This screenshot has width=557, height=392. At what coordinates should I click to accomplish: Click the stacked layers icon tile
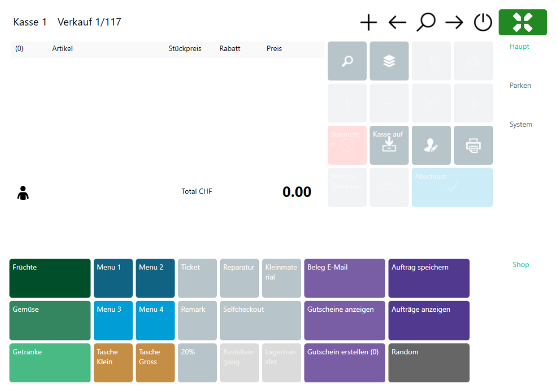click(389, 61)
